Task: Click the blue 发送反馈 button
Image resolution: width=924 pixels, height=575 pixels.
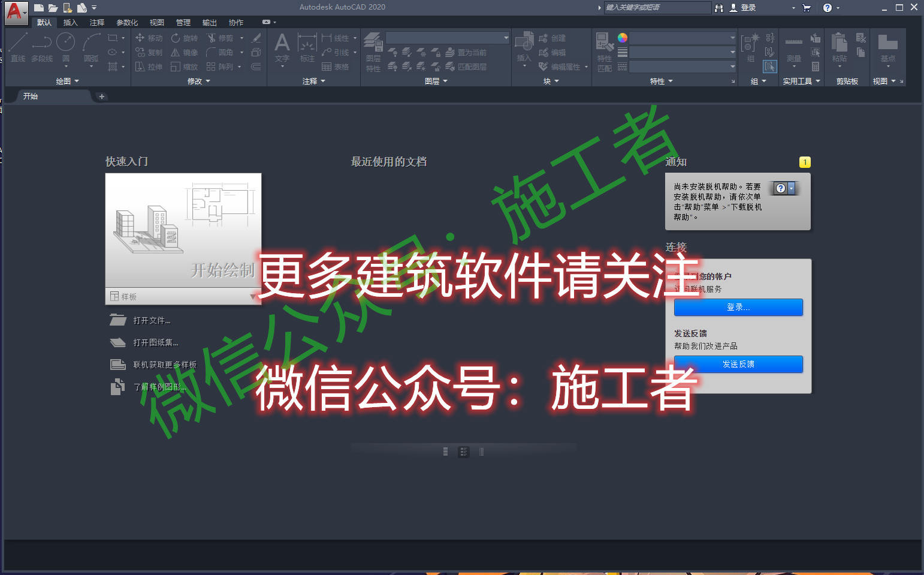Action: pos(738,364)
